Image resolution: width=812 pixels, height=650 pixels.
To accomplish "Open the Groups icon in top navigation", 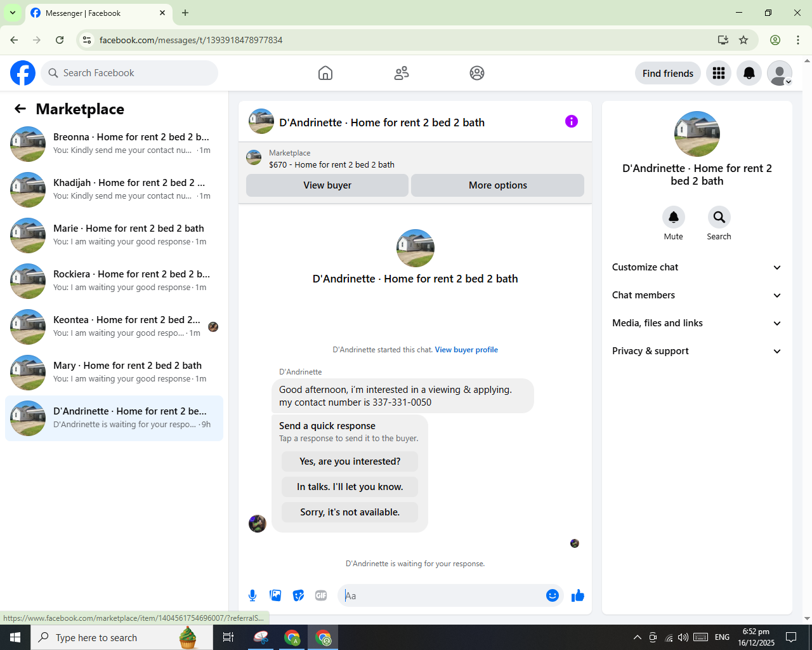I will 477,73.
